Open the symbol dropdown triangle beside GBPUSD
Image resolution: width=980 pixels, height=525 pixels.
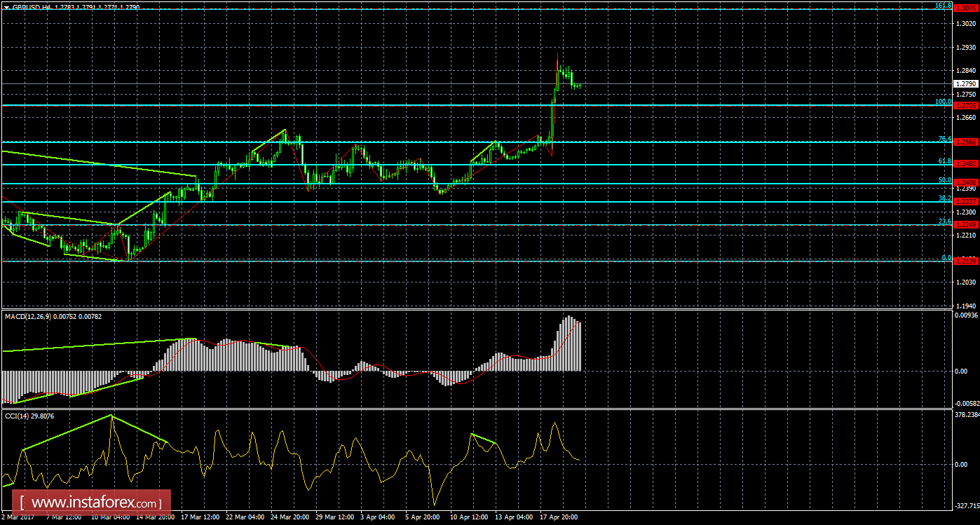pyautogui.click(x=6, y=7)
